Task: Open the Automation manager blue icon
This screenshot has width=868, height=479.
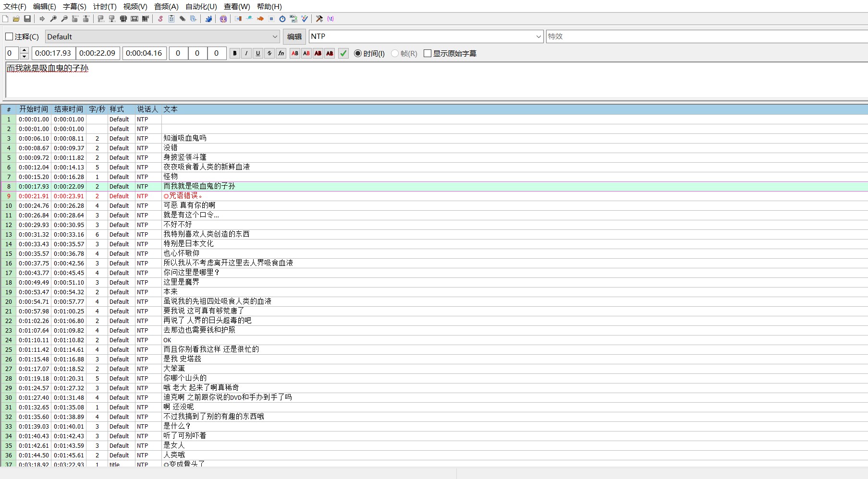Action: click(x=208, y=19)
